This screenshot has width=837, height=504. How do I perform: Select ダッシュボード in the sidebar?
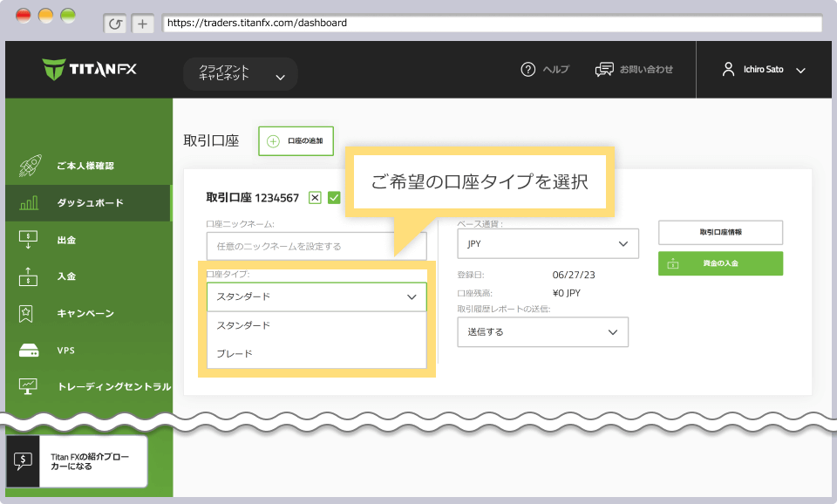point(89,203)
